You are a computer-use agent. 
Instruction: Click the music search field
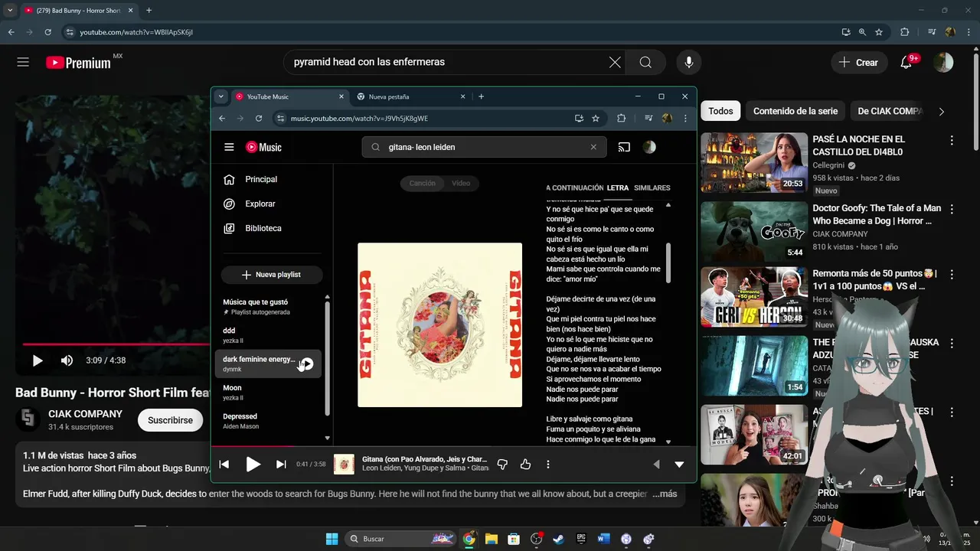[484, 147]
